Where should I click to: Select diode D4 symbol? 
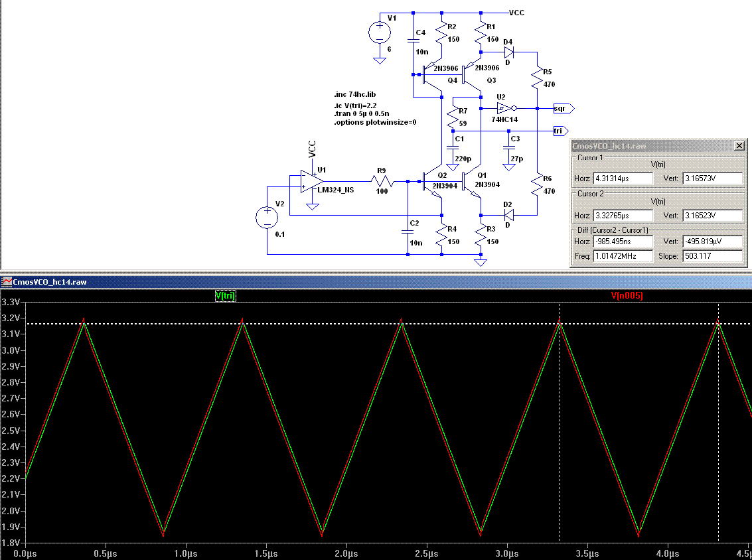pos(509,52)
